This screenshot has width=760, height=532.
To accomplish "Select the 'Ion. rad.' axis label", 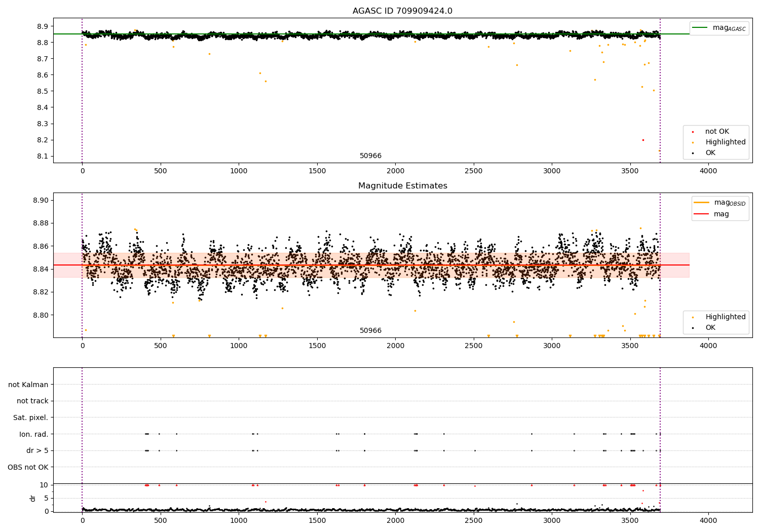I will [x=34, y=434].
